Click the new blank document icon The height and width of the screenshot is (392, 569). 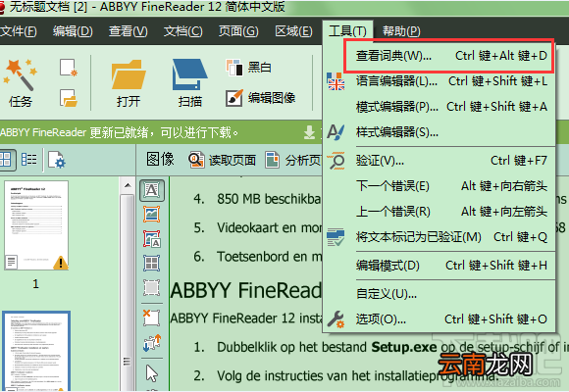[x=69, y=68]
